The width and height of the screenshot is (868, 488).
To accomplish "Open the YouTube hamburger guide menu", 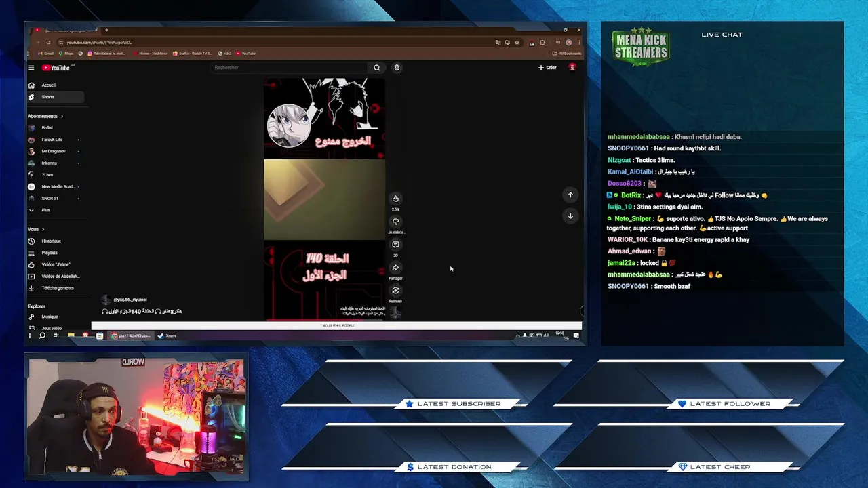I will click(x=31, y=68).
